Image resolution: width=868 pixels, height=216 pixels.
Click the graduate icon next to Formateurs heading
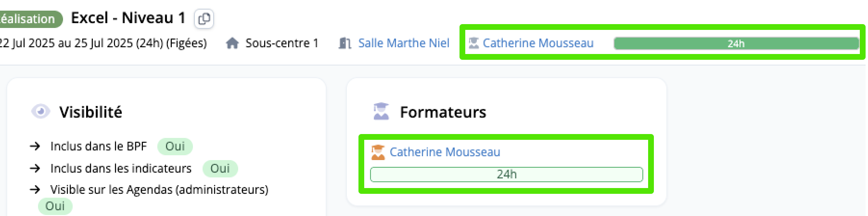tap(381, 112)
